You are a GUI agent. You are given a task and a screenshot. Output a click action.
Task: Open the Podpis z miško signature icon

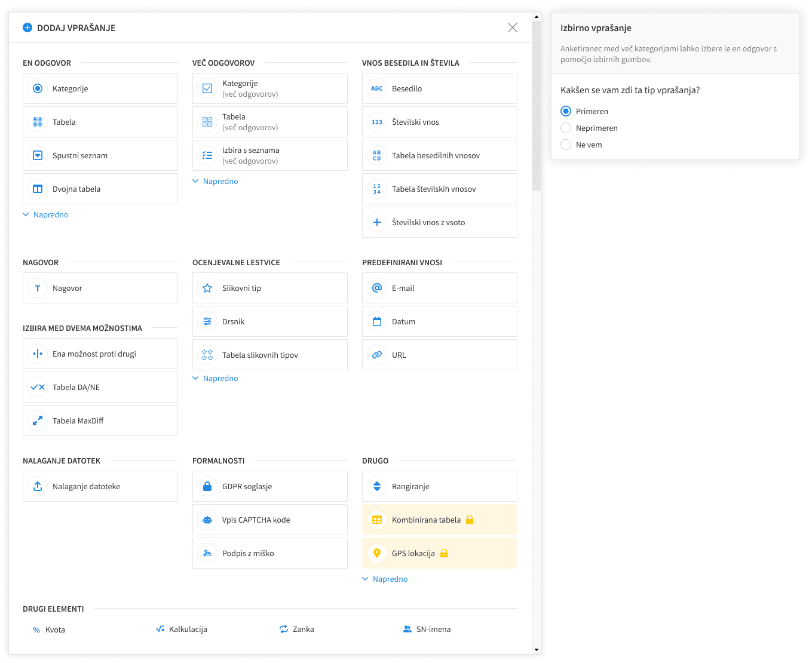tap(207, 553)
